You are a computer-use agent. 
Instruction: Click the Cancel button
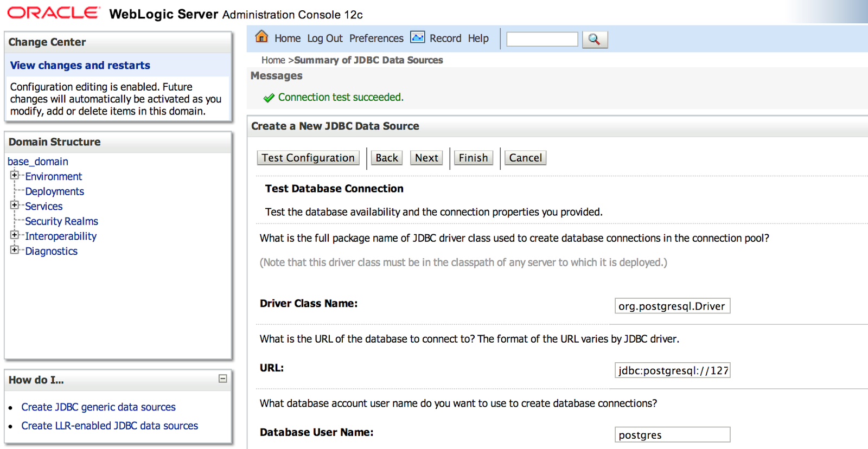526,158
